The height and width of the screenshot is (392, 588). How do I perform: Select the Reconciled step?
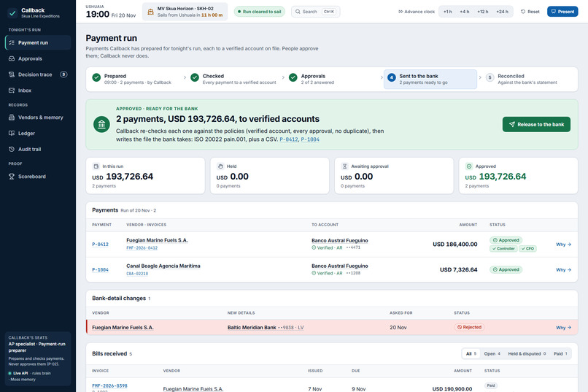tap(528, 79)
